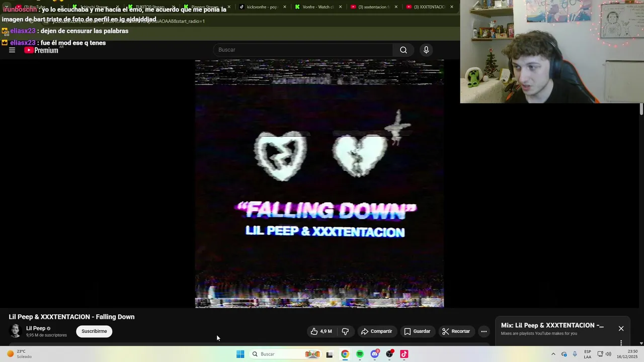Screen dimensions: 644x362
Task: Create a clip with Recortar
Action: pos(456,331)
